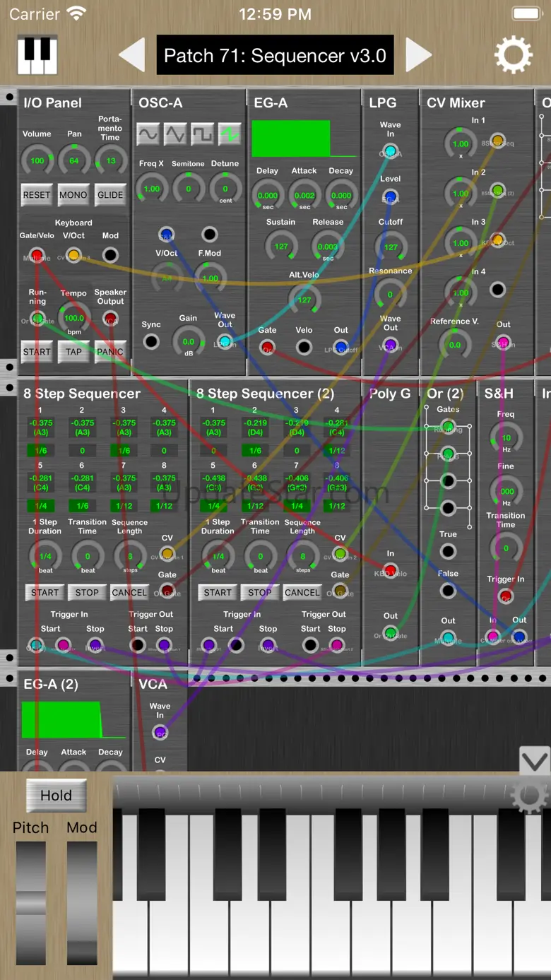
Task: Click the Running jack in I/O Panel
Action: pyautogui.click(x=37, y=319)
